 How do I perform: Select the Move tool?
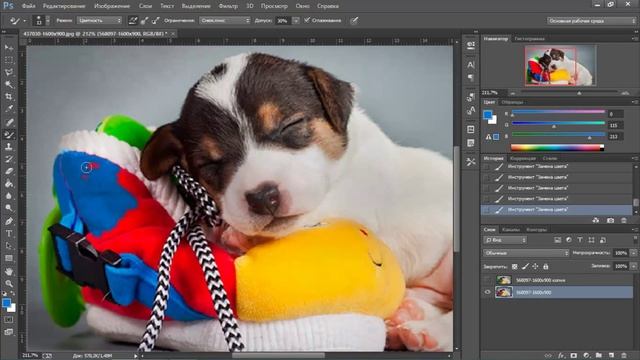9,48
